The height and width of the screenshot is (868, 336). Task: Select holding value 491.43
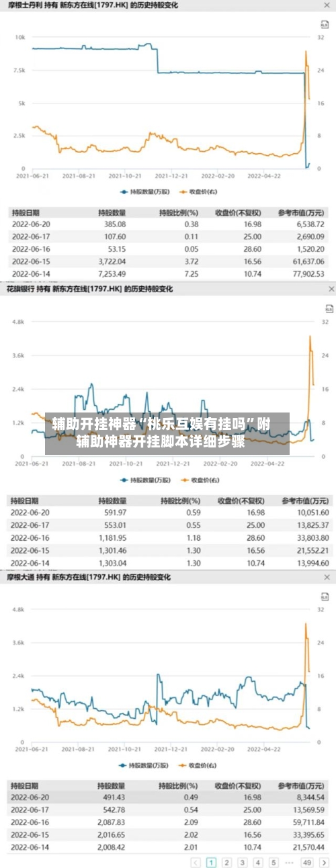pos(115,797)
